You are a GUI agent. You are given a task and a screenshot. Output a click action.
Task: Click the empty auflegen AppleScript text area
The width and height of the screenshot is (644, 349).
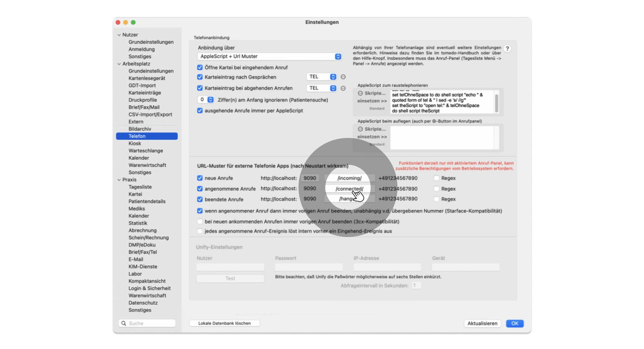pos(442,138)
